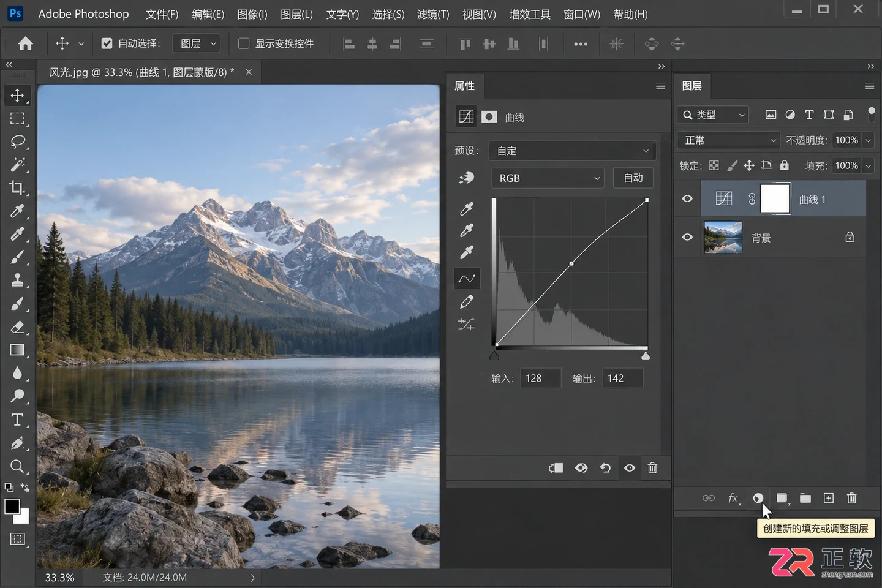The height and width of the screenshot is (588, 882).
Task: Open the 图像(I) menu
Action: pyautogui.click(x=252, y=14)
